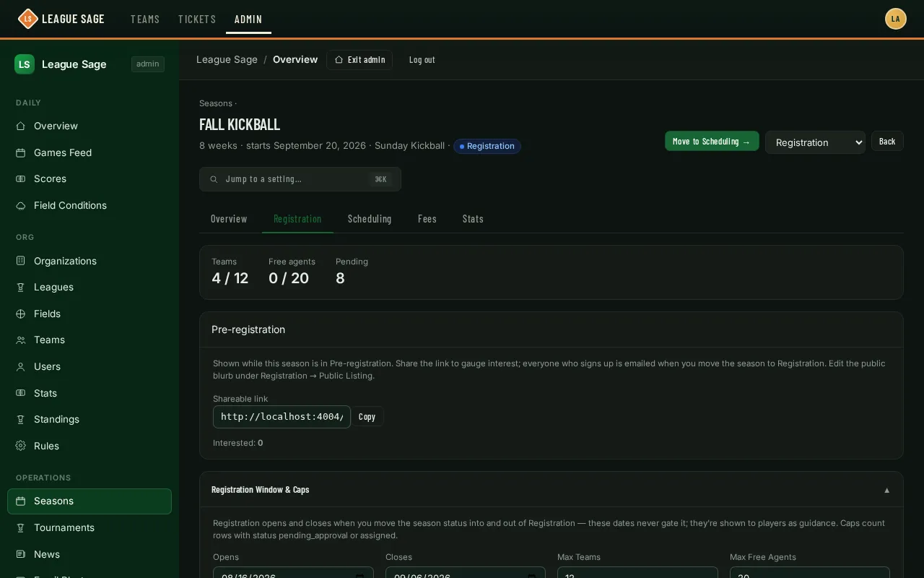The width and height of the screenshot is (924, 578).
Task: Open Seasons in the sidebar
Action: pyautogui.click(x=90, y=501)
